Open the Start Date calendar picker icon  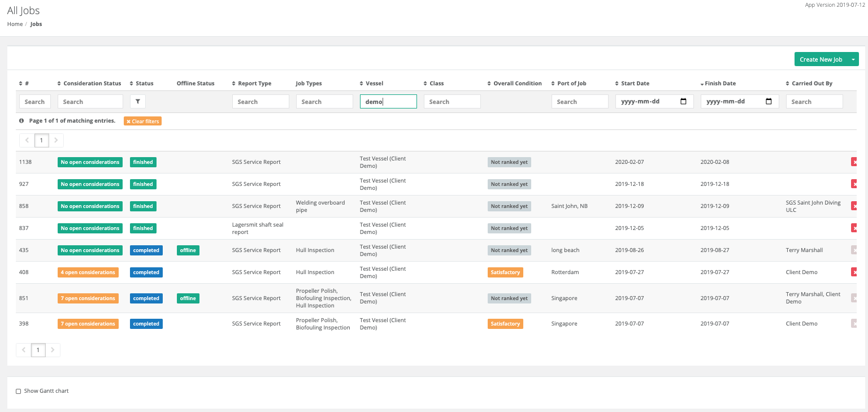coord(683,102)
